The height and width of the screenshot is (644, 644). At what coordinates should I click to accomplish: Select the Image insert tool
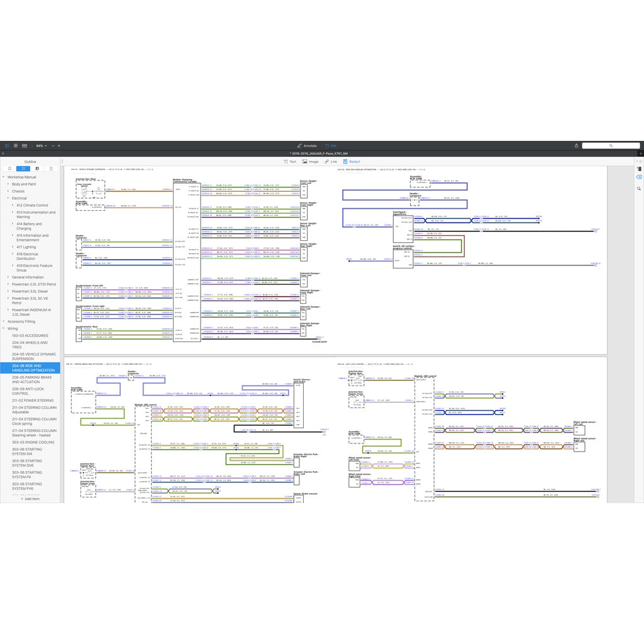click(x=310, y=162)
